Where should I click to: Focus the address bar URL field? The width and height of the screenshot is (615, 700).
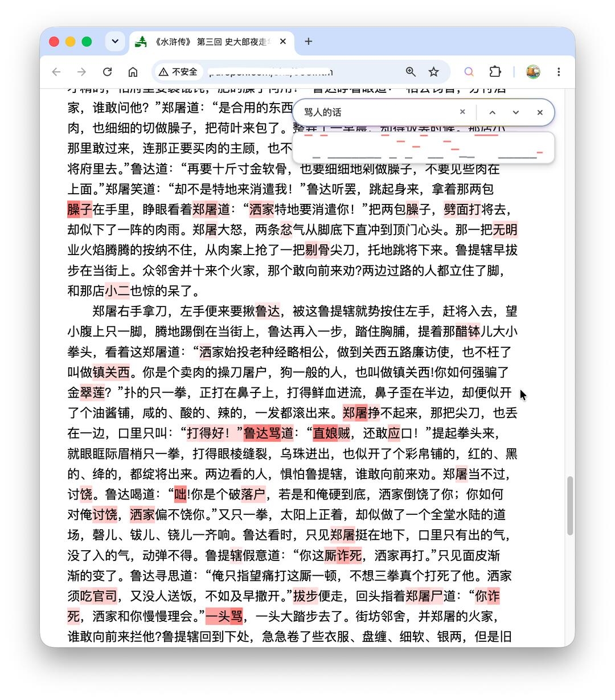pyautogui.click(x=302, y=72)
